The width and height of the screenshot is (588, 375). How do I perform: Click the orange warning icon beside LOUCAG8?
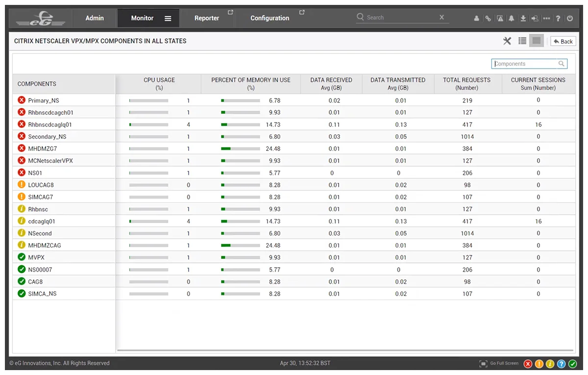click(x=22, y=185)
